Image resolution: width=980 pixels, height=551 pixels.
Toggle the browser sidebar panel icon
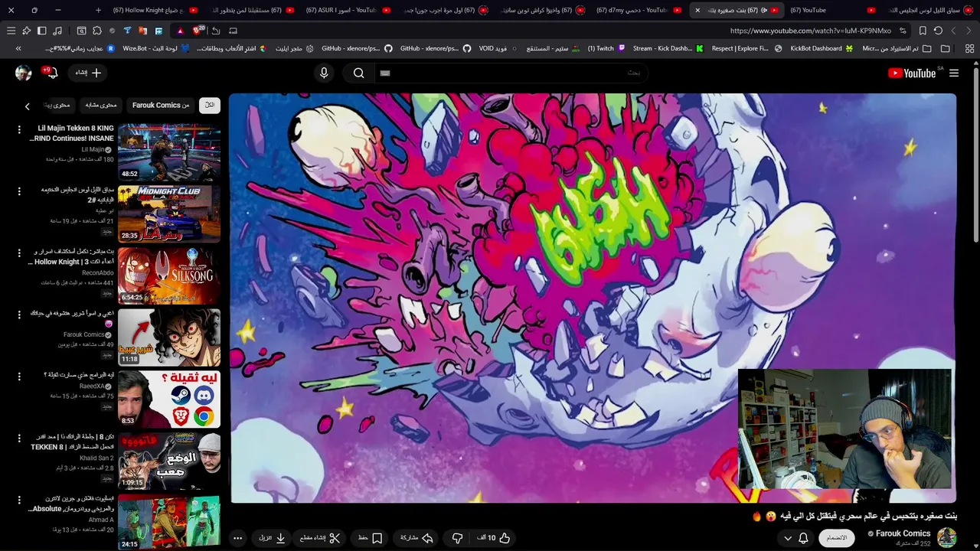tap(41, 31)
